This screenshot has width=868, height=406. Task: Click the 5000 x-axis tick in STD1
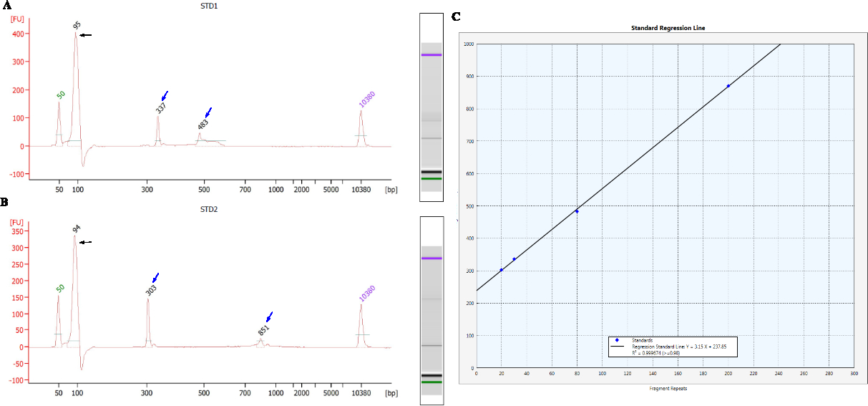click(x=331, y=191)
